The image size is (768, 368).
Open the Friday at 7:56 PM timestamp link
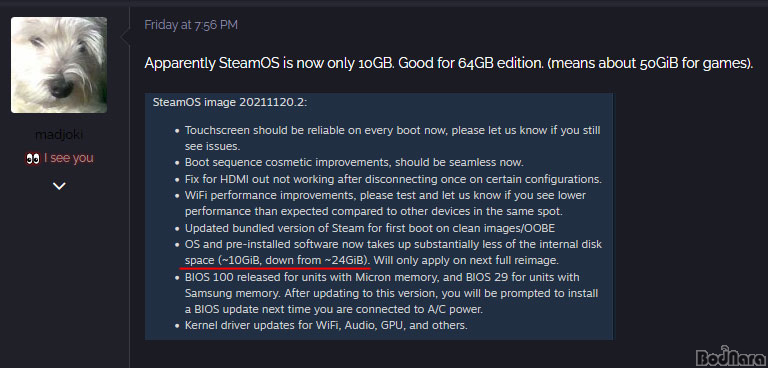click(x=191, y=25)
